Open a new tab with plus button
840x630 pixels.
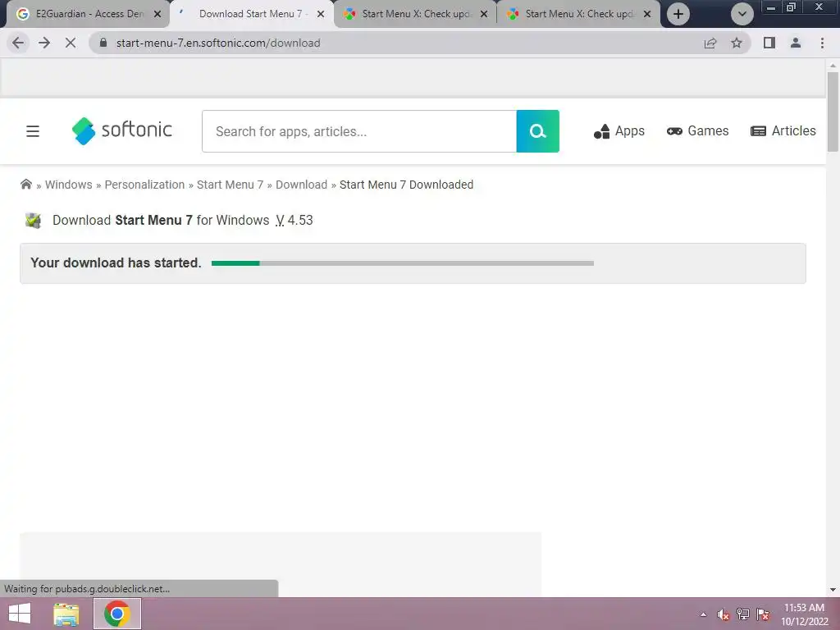pyautogui.click(x=678, y=14)
